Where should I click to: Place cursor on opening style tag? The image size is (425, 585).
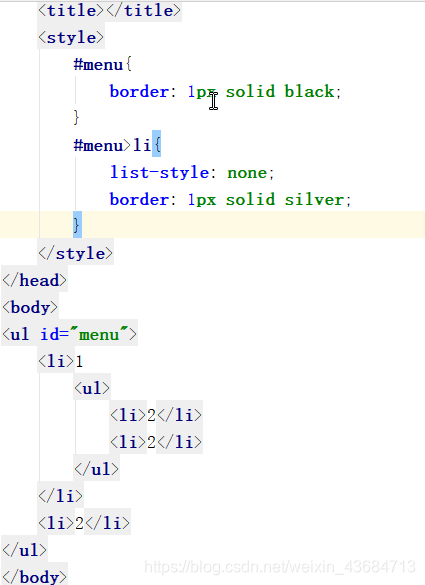click(x=71, y=37)
